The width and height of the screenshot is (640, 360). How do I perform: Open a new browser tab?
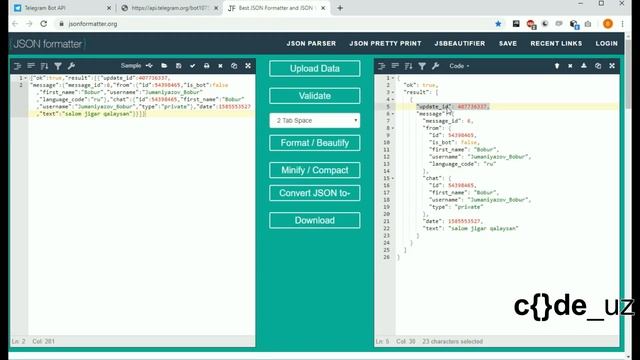(340, 8)
